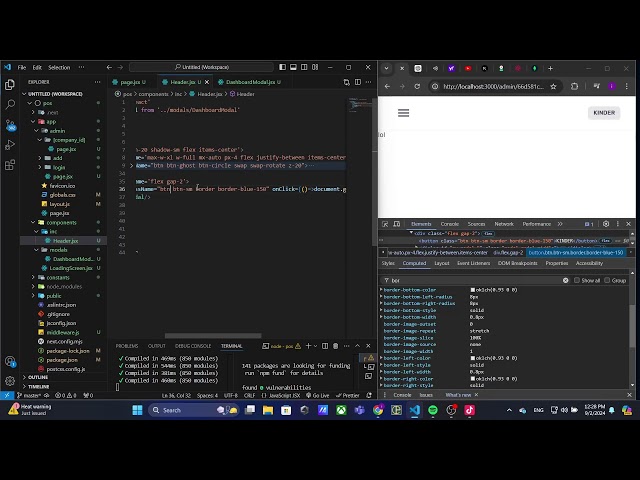
Task: Click the split editor right icon
Action: coord(358,82)
